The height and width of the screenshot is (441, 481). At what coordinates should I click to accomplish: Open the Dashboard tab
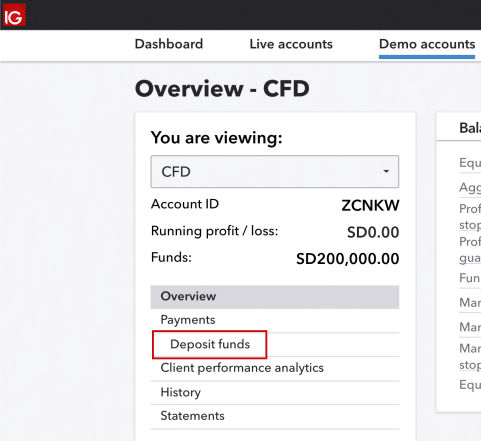(x=169, y=44)
